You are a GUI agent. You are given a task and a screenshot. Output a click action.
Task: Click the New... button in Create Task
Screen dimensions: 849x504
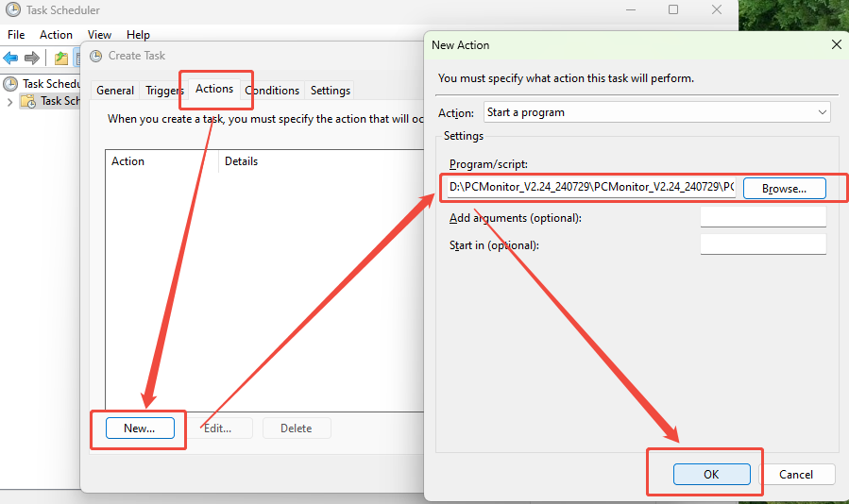pos(140,428)
